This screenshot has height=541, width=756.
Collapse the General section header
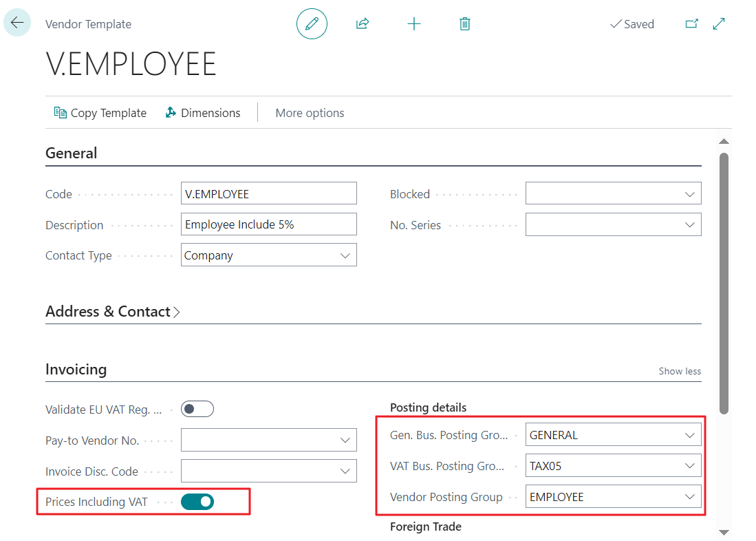pos(72,153)
